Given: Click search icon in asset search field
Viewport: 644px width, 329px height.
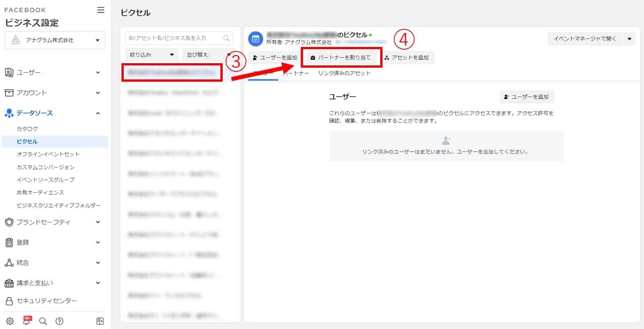Looking at the screenshot, I should [227, 38].
